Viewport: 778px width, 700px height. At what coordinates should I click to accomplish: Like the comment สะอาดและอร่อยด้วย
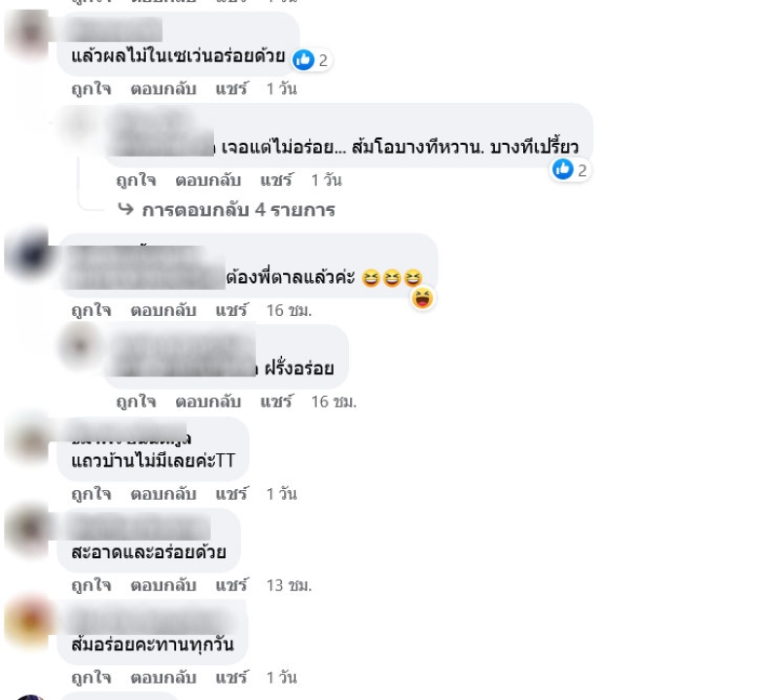click(x=90, y=585)
